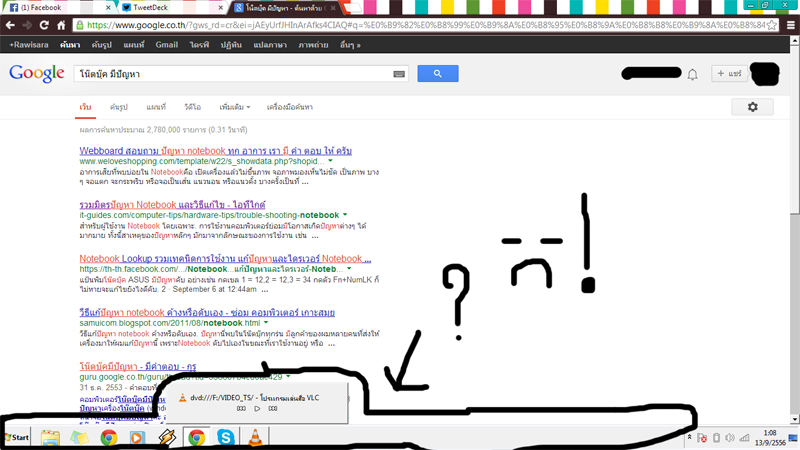Open Gmail from the black Google bar
The width and height of the screenshot is (800, 450).
click(167, 45)
